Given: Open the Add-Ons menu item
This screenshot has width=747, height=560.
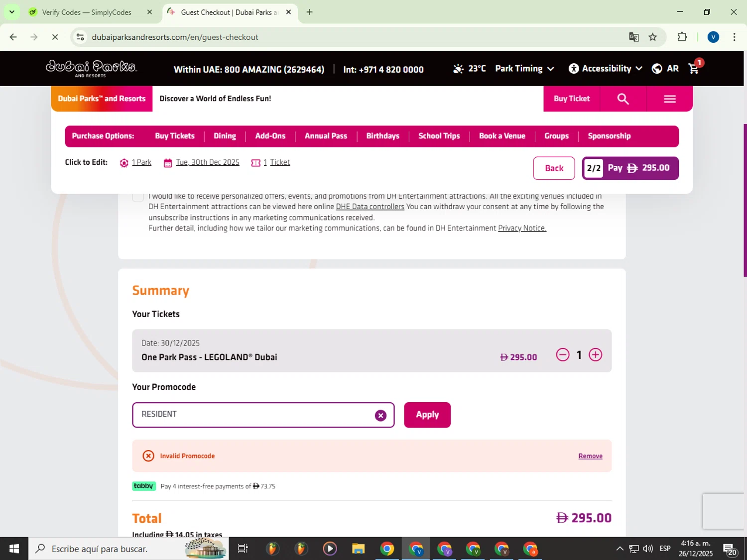Looking at the screenshot, I should (x=270, y=136).
